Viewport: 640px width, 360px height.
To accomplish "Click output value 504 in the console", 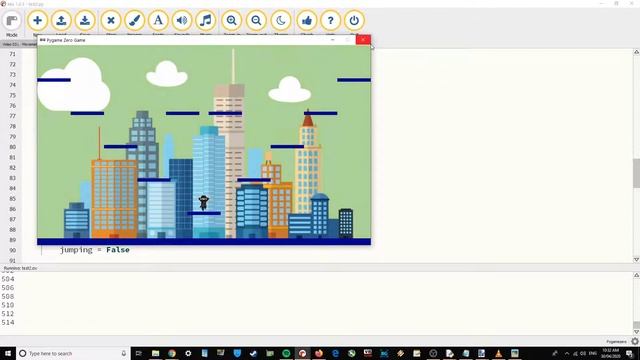I will point(8,279).
